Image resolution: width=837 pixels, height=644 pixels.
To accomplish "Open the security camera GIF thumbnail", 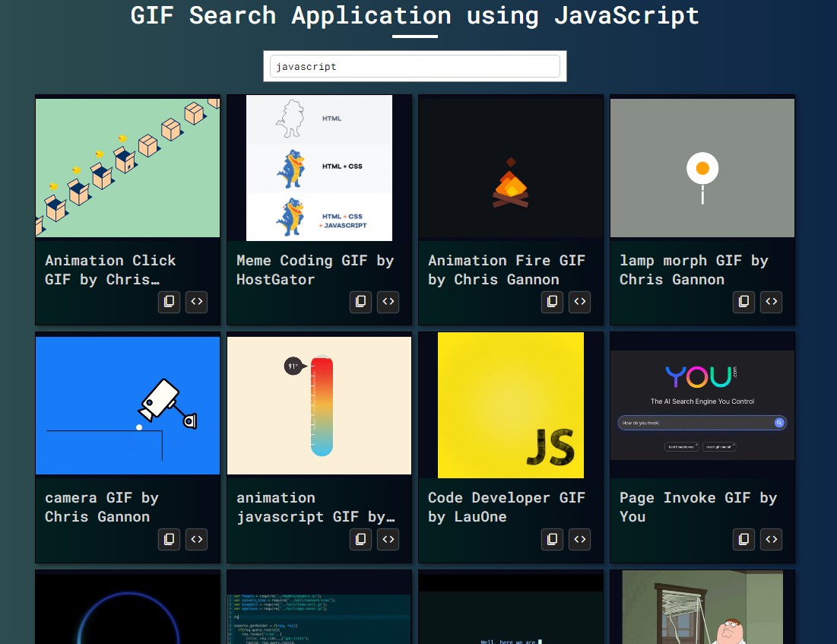I will (128, 405).
